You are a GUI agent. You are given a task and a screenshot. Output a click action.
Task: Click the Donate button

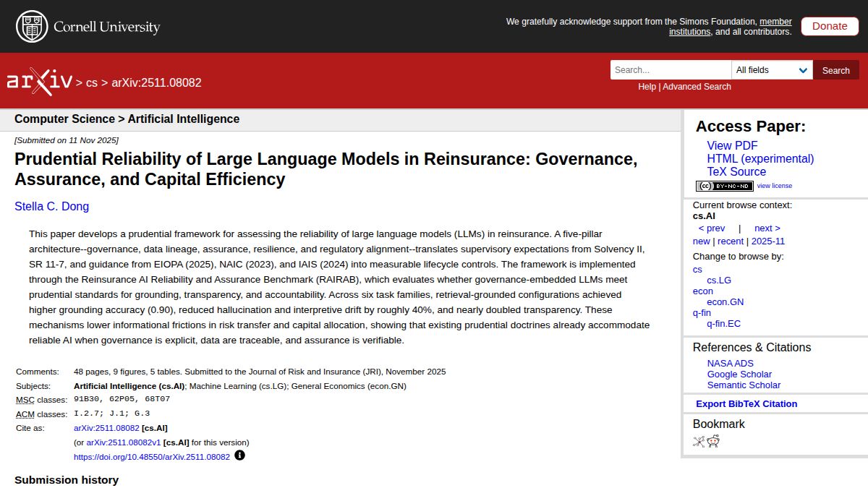(x=829, y=25)
